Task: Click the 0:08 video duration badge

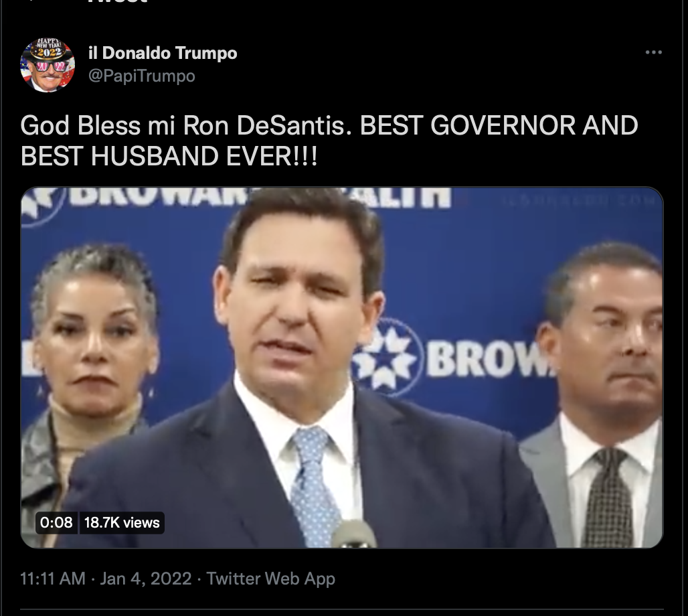Action: 56,522
